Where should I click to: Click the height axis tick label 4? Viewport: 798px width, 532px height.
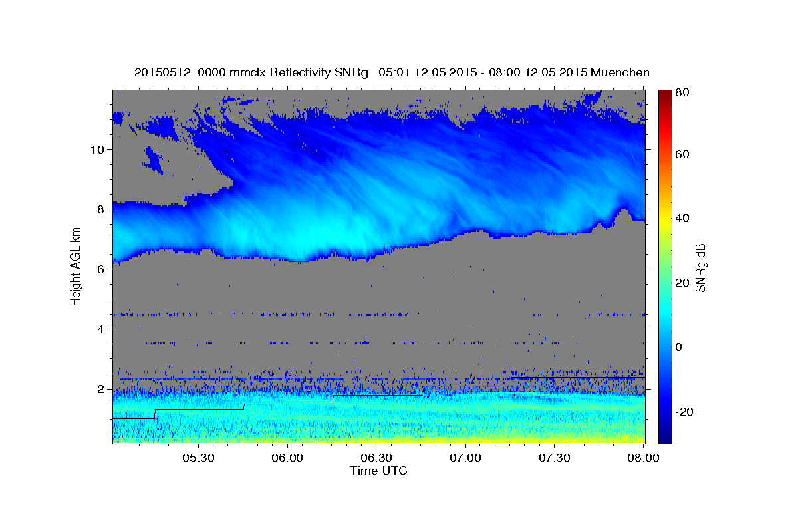(x=101, y=329)
